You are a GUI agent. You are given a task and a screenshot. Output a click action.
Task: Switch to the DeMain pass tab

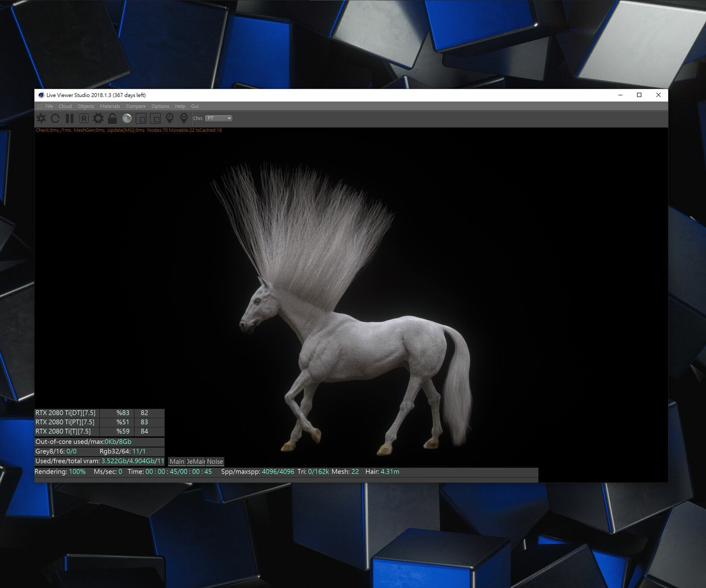(196, 461)
